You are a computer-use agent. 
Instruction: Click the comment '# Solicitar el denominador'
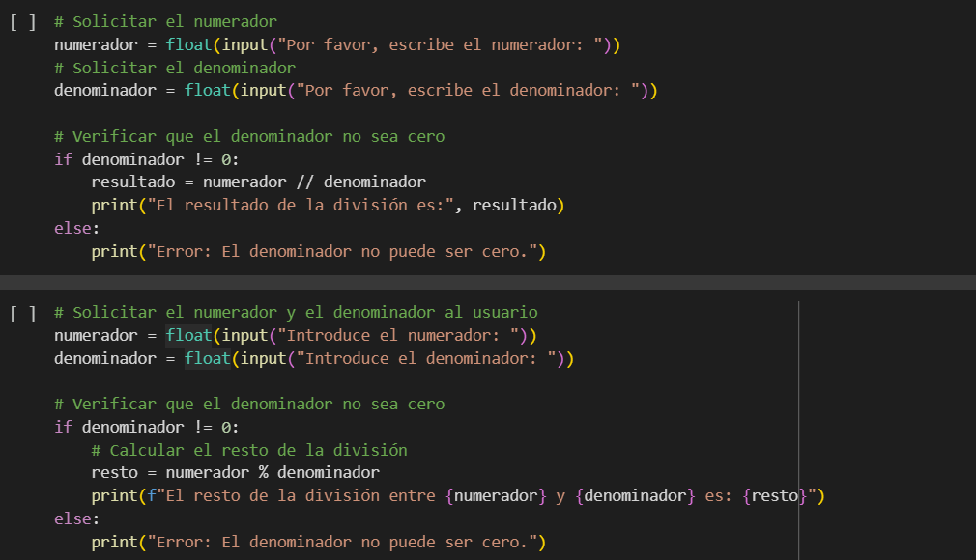[x=175, y=68]
